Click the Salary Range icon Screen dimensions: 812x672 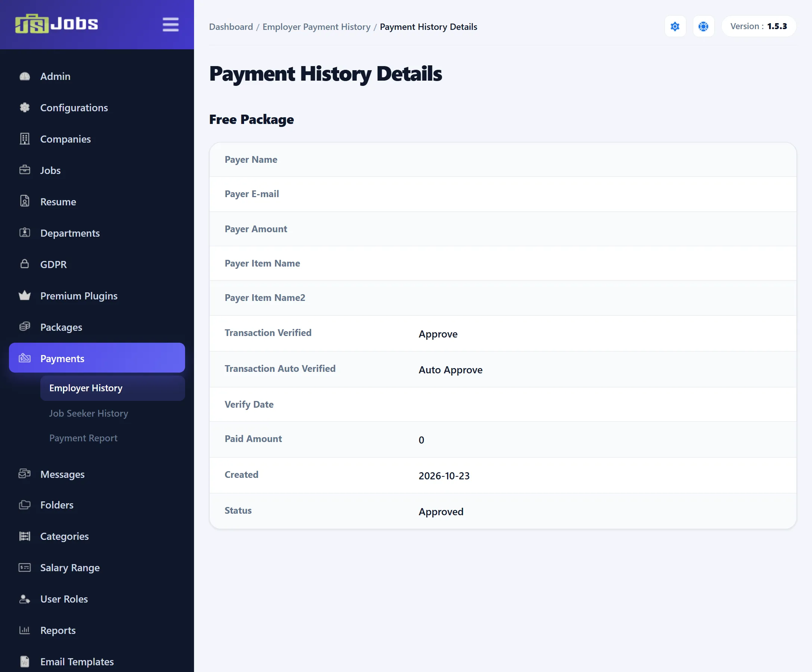pos(25,567)
